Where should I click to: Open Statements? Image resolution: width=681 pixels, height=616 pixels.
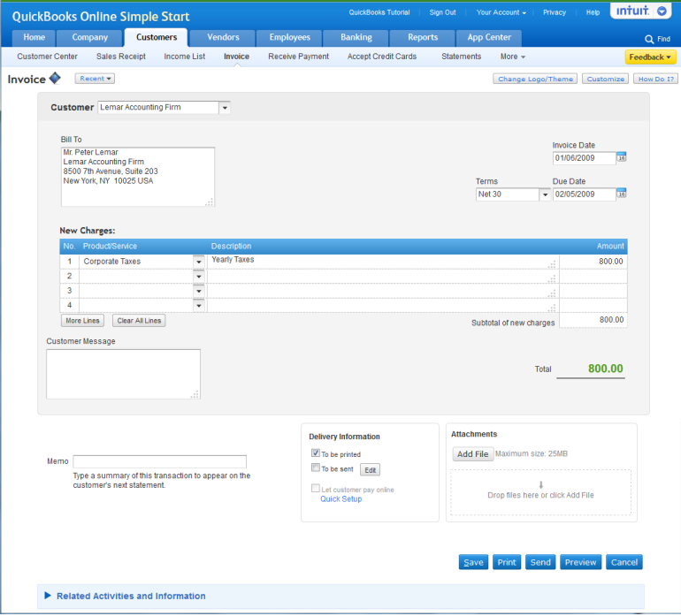462,57
